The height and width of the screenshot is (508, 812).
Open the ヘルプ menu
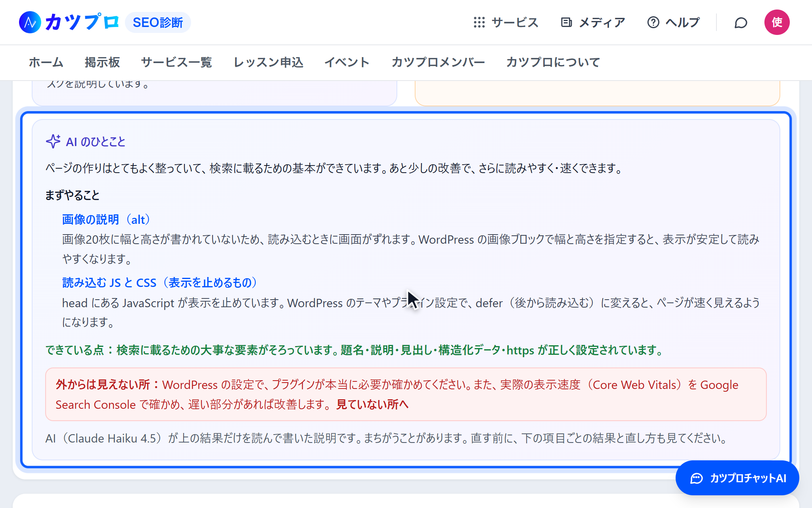[x=673, y=22]
